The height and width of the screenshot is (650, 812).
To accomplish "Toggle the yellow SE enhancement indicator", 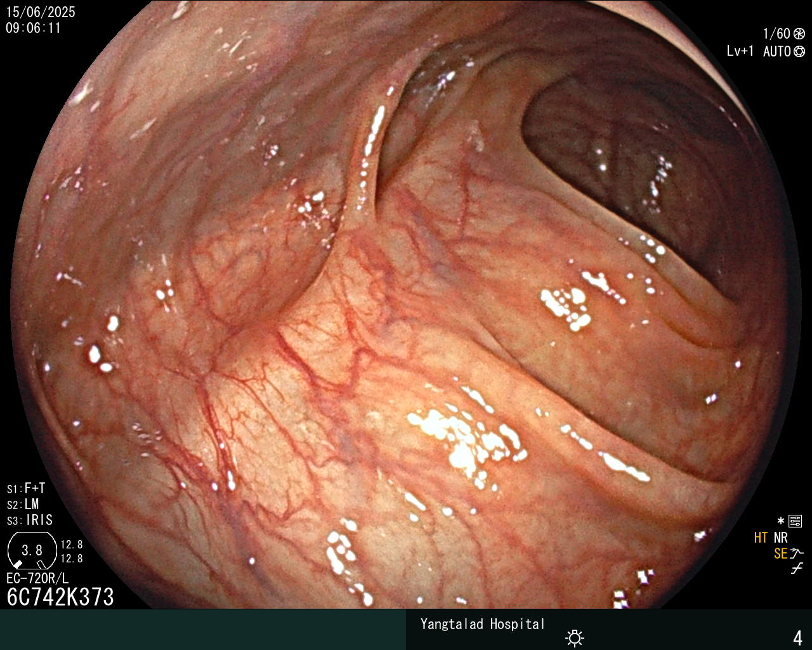I will click(781, 554).
